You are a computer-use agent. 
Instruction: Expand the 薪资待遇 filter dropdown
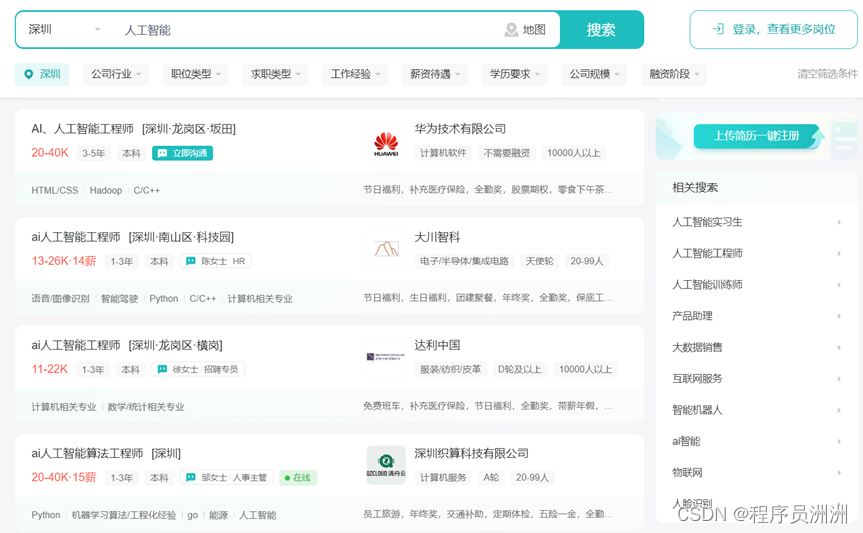(437, 74)
